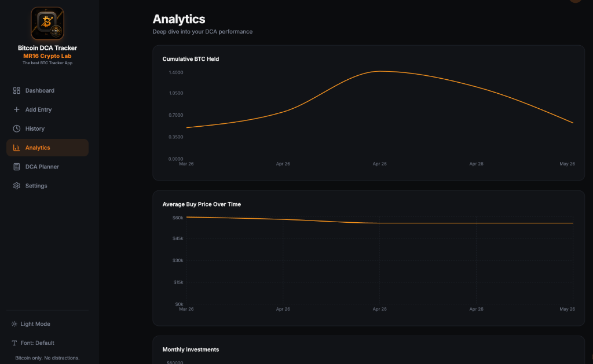The image size is (593, 364).
Task: Select the Analytics menu item
Action: (x=47, y=148)
